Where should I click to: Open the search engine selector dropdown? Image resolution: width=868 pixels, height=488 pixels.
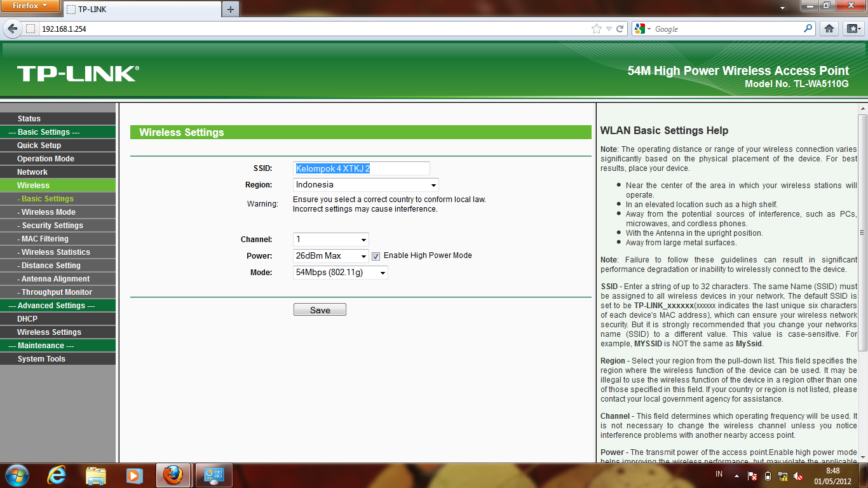tap(643, 29)
